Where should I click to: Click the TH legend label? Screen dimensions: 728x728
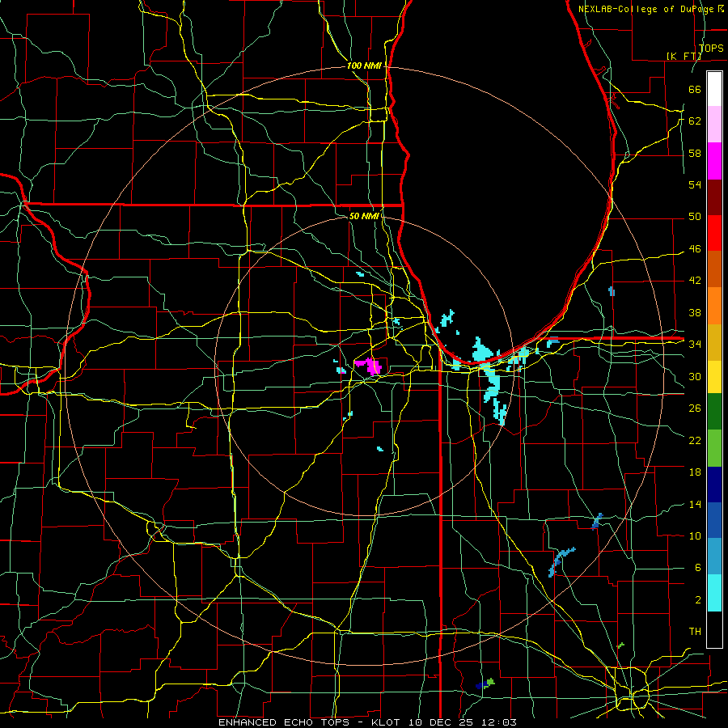pyautogui.click(x=695, y=632)
